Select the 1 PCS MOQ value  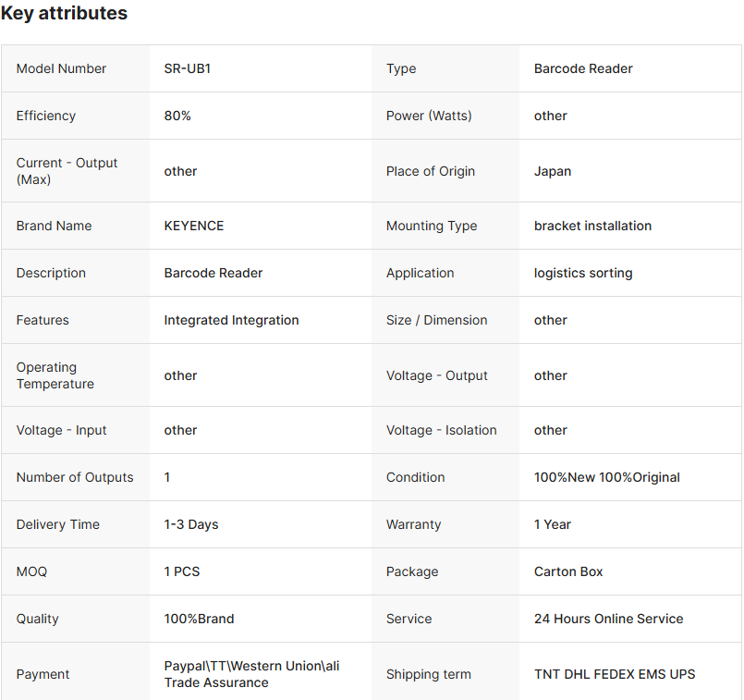click(x=182, y=571)
